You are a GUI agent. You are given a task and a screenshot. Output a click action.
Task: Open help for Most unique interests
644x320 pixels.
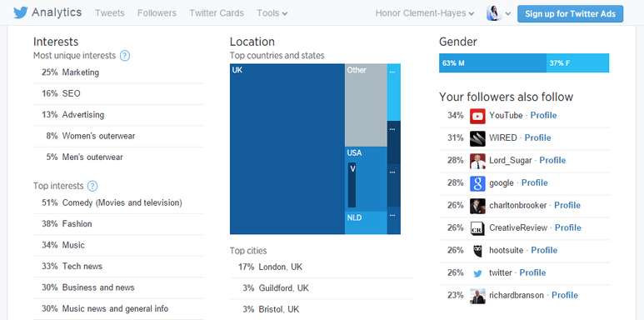coord(125,56)
